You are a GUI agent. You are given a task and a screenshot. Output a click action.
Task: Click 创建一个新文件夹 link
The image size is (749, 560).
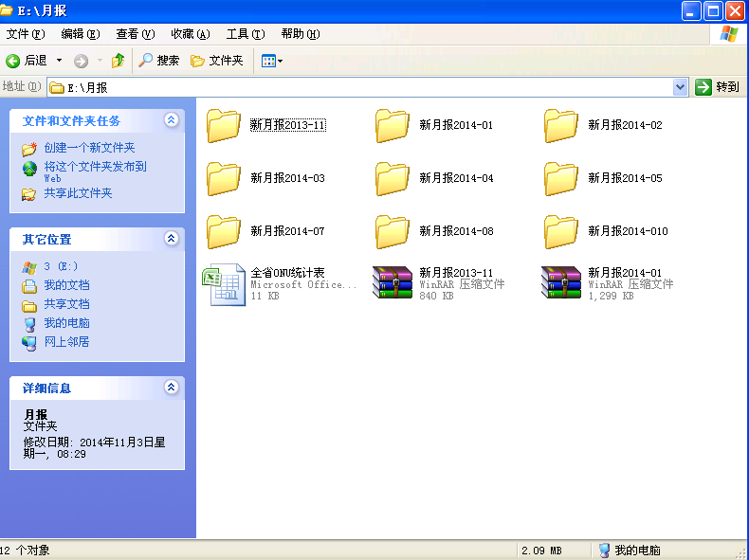click(x=89, y=148)
